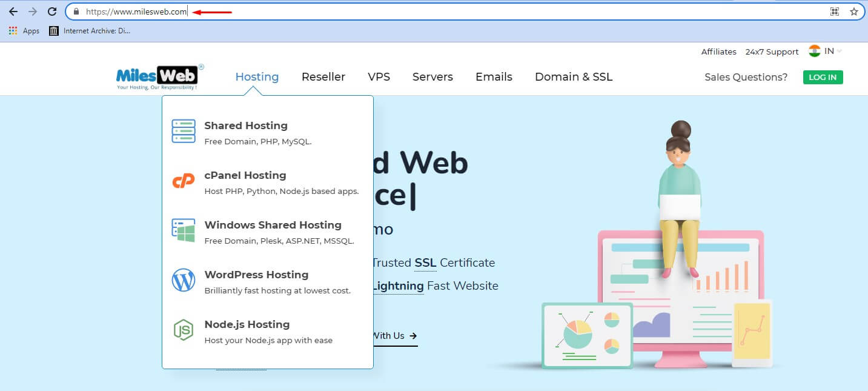Image resolution: width=868 pixels, height=391 pixels.
Task: Click the browser forward arrow
Action: 33,12
